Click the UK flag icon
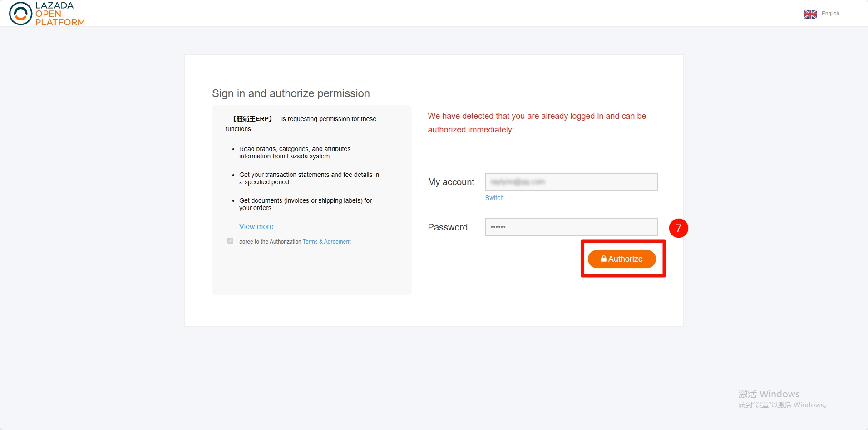 click(x=810, y=14)
